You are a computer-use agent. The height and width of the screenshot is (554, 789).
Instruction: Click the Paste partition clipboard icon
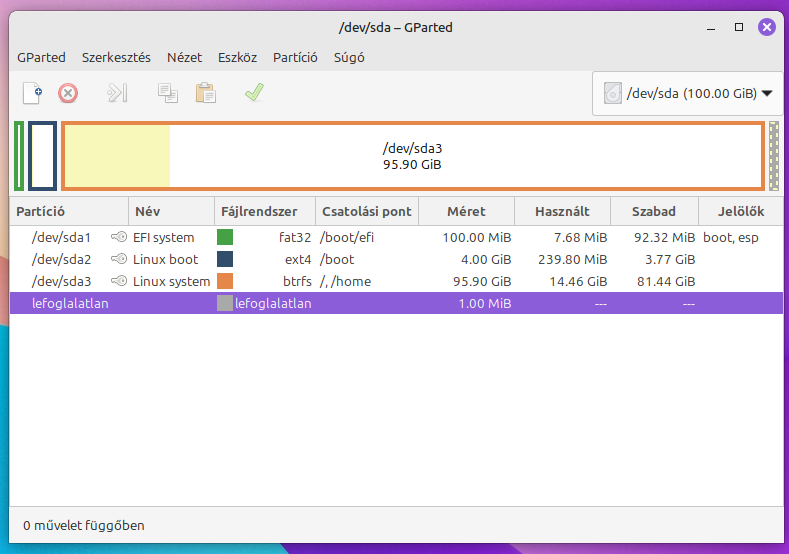pyautogui.click(x=206, y=93)
